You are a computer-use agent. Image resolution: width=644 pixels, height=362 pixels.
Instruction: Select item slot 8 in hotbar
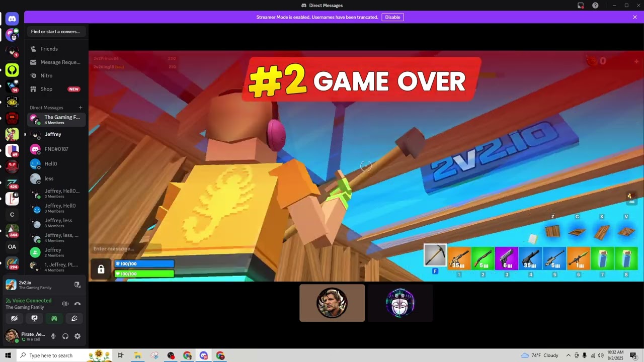[x=626, y=259]
